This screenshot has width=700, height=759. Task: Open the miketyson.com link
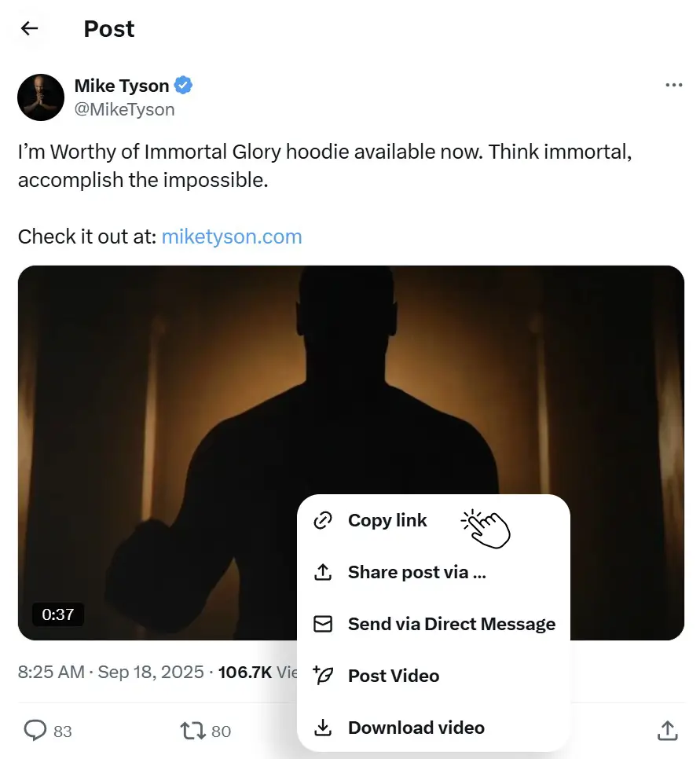(231, 236)
